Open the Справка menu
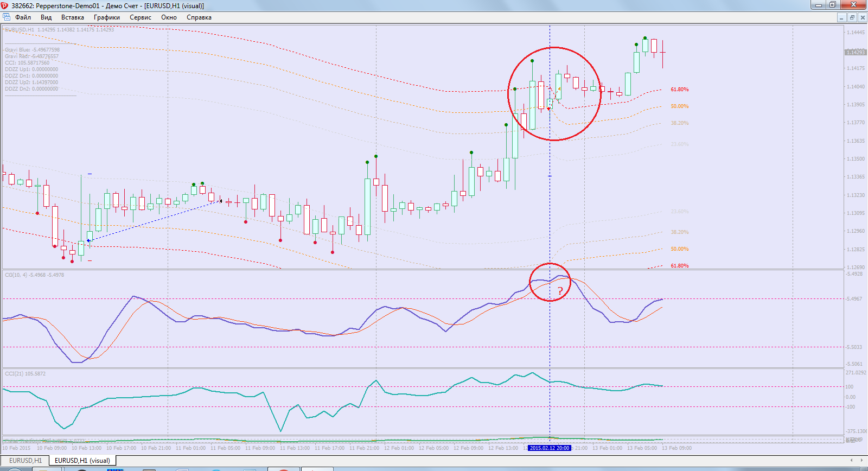The height and width of the screenshot is (471, 868). click(199, 17)
